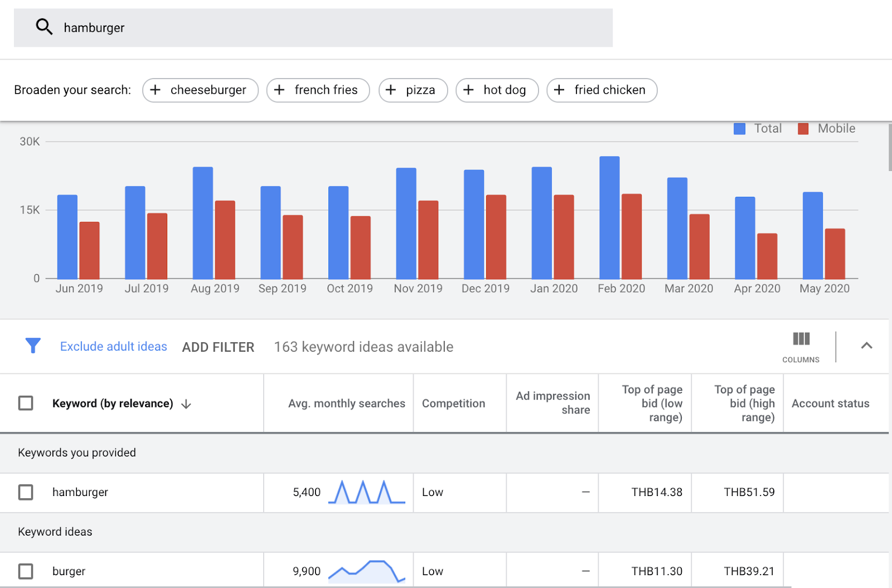Viewport: 892px width, 588px height.
Task: Click the blue filter funnel icon
Action: [33, 346]
